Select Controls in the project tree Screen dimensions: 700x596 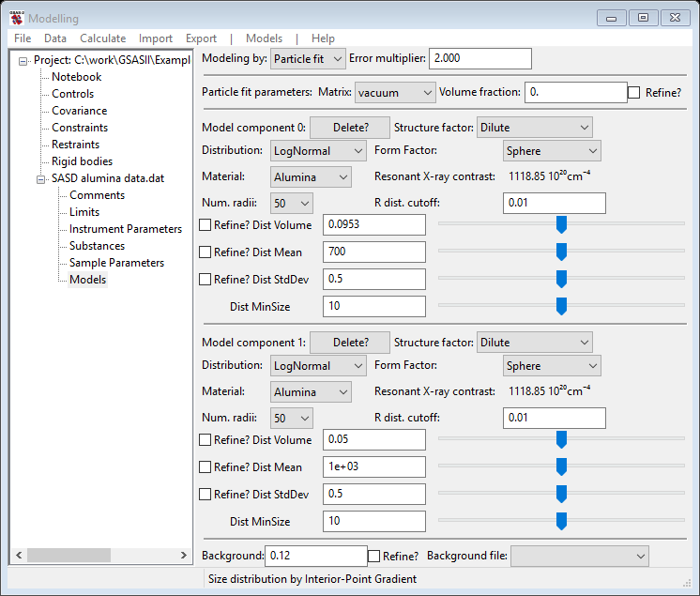click(73, 94)
